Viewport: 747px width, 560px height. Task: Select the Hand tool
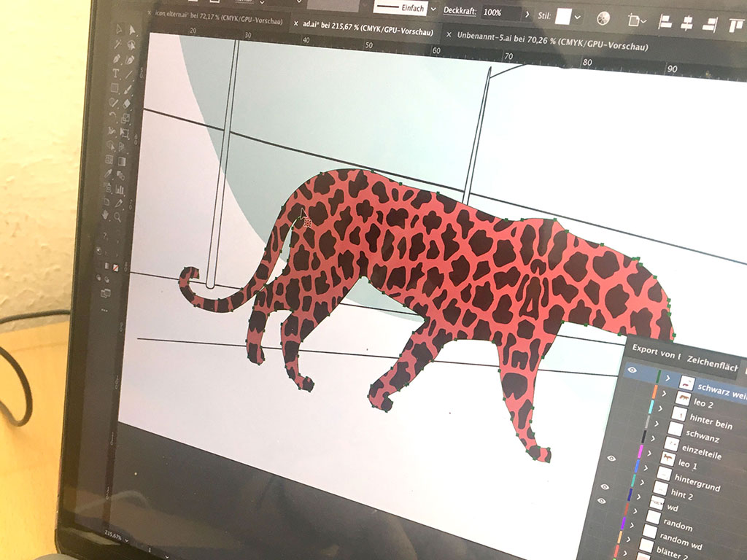coord(106,215)
